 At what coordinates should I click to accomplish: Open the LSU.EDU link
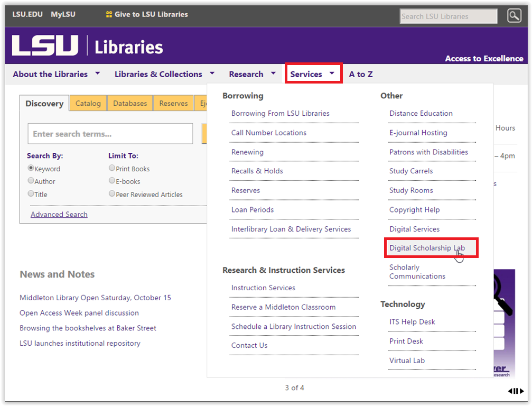point(27,14)
